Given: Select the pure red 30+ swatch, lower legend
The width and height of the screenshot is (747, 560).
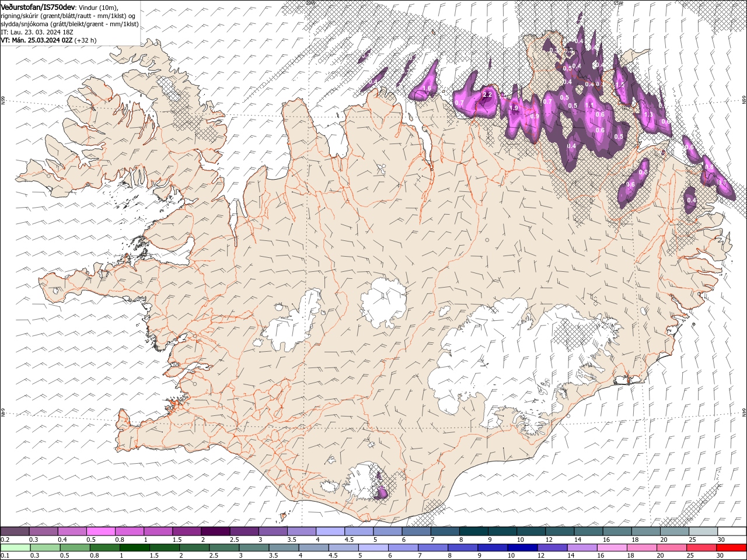Looking at the screenshot, I should coord(731,548).
